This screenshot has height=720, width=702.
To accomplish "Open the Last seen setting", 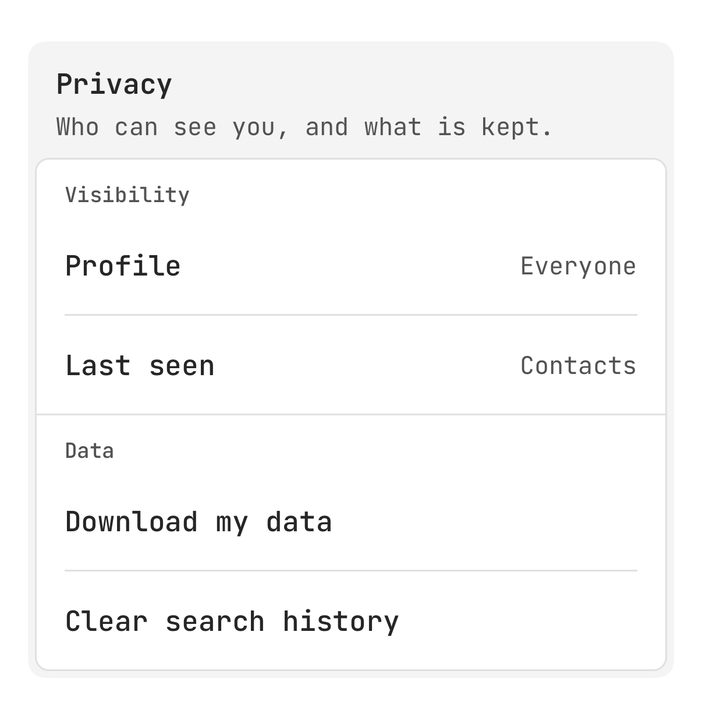I will click(351, 366).
